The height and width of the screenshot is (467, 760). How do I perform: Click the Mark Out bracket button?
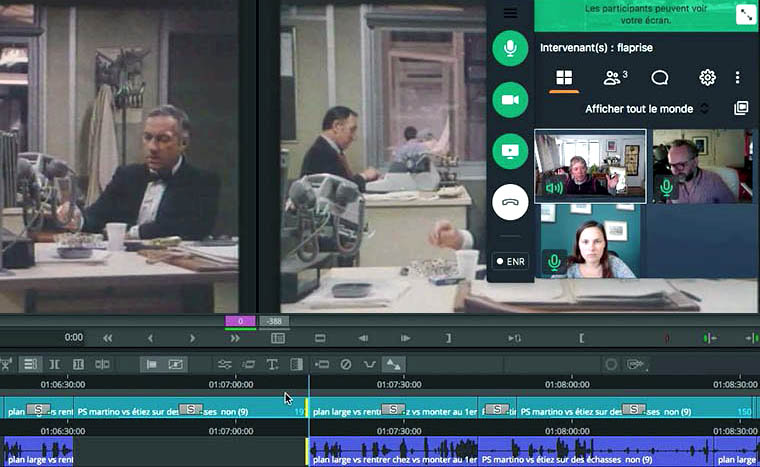448,338
